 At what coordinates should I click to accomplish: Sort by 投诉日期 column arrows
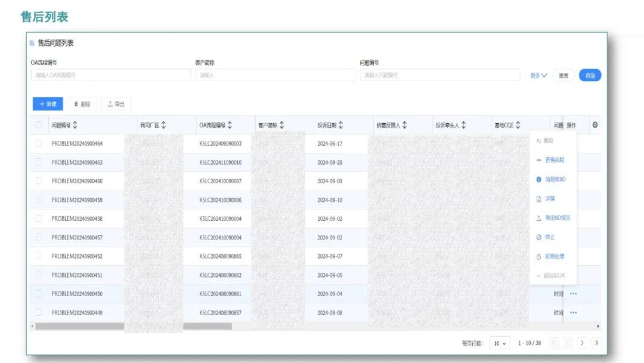pos(341,125)
